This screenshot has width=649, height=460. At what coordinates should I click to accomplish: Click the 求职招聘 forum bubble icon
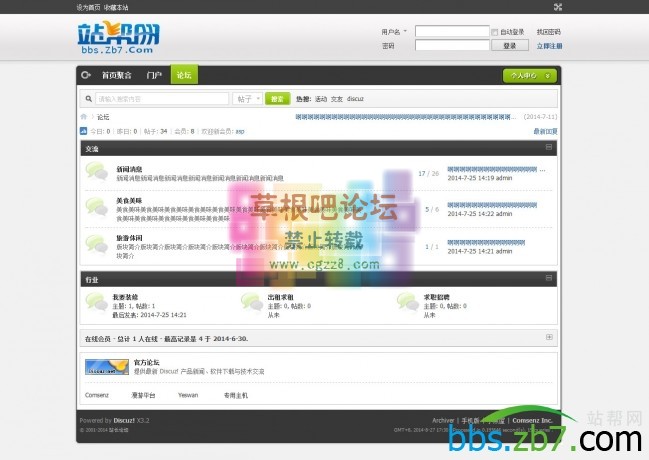408,302
